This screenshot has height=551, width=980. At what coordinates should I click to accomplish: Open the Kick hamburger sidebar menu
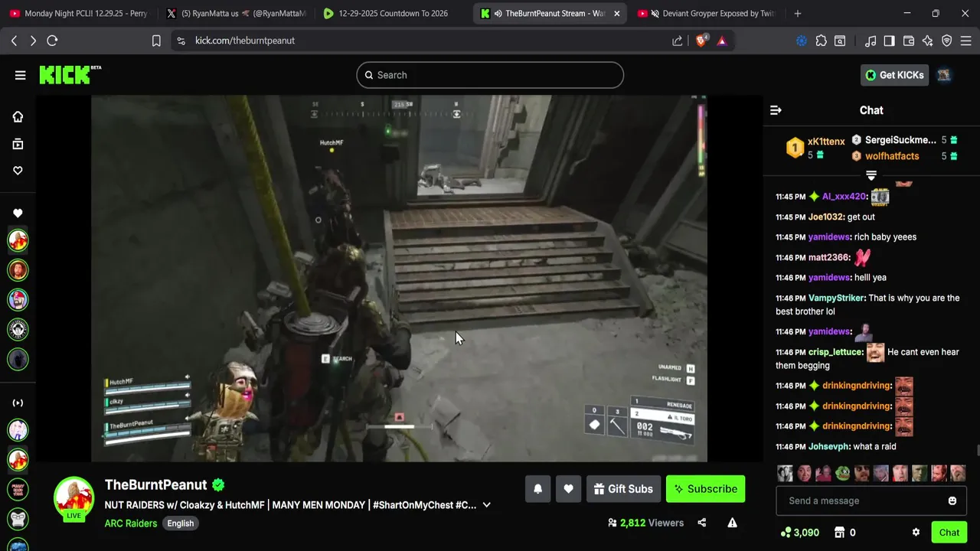(20, 75)
